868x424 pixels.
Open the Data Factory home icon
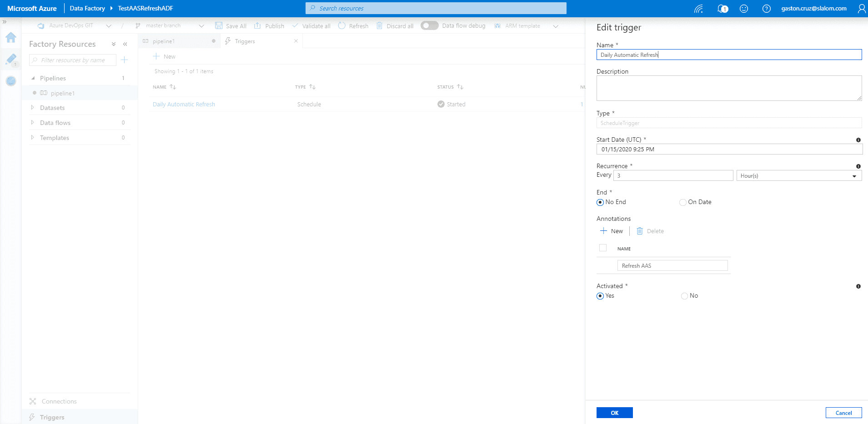point(11,37)
